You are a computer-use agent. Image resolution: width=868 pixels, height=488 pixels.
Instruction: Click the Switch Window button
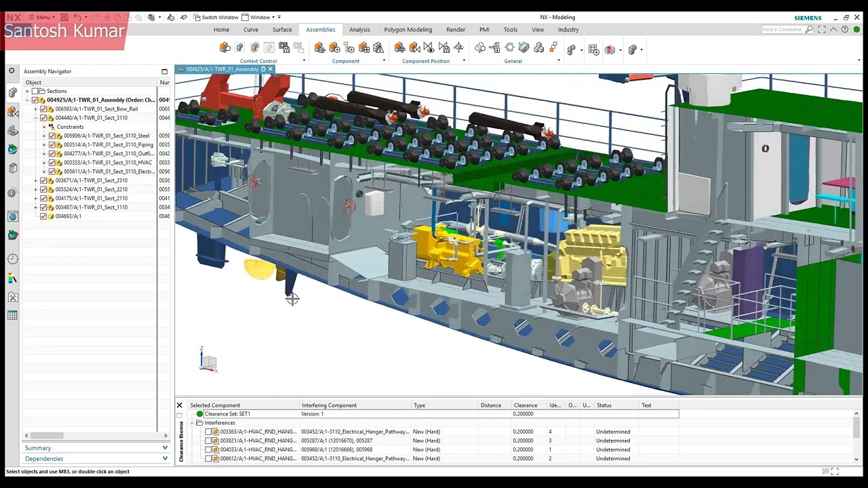[x=216, y=17]
